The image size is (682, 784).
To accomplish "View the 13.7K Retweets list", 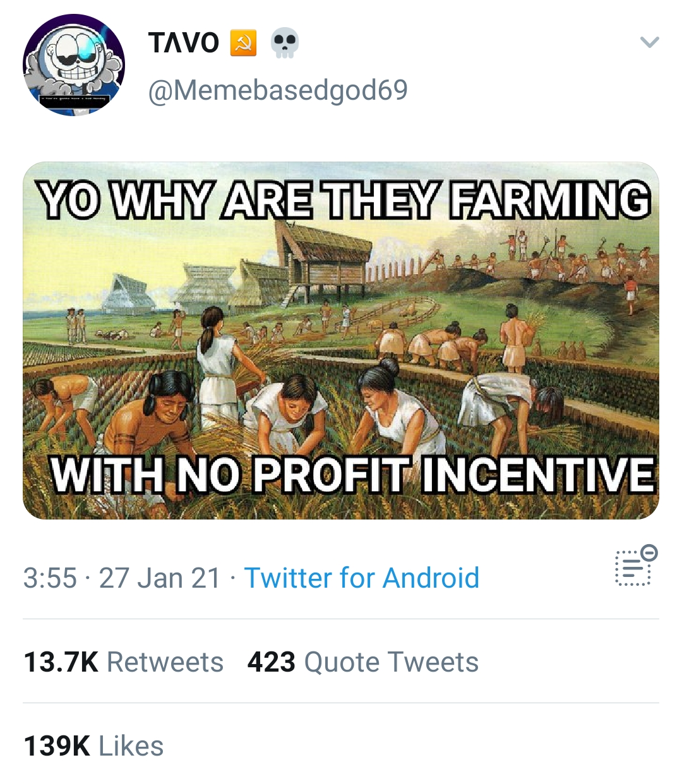I will [124, 662].
